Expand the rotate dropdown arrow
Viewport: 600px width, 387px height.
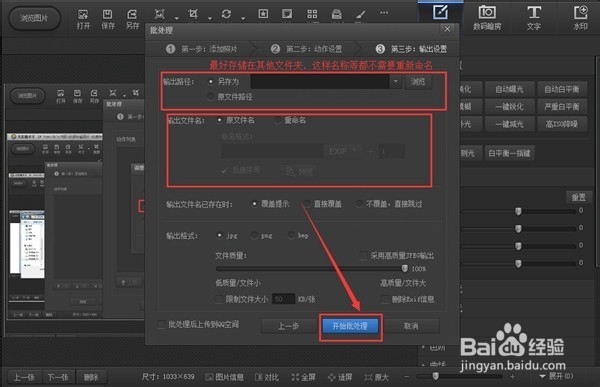(243, 18)
